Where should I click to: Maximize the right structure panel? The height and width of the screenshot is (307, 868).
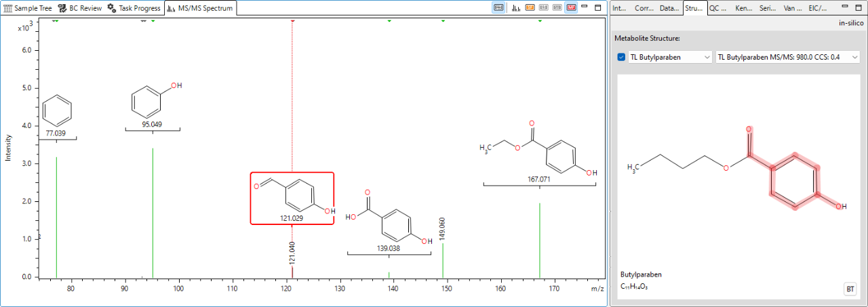(859, 8)
